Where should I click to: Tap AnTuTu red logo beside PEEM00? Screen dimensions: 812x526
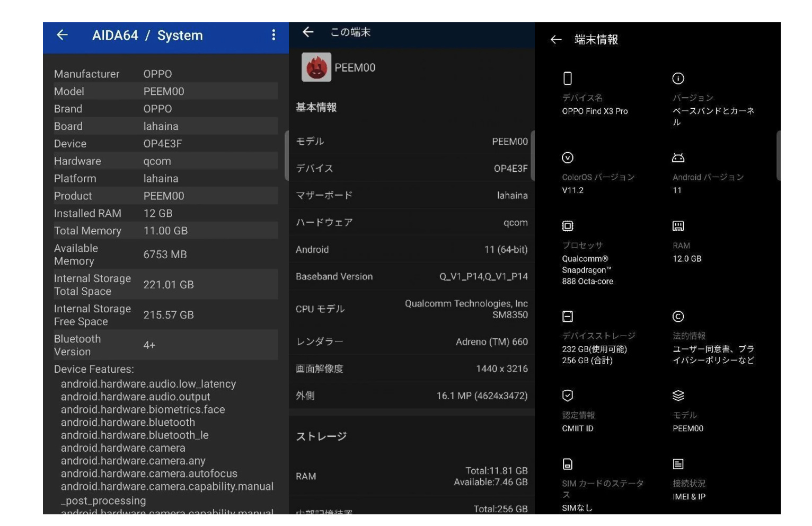[x=316, y=67]
